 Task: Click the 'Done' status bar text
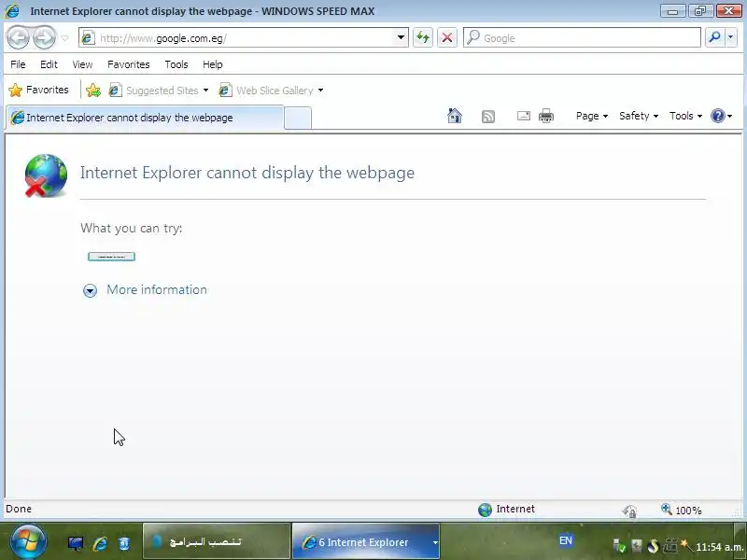pyautogui.click(x=19, y=509)
